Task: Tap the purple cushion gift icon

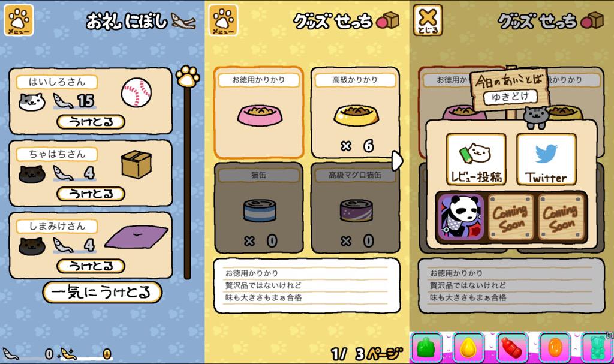Action: (x=136, y=237)
